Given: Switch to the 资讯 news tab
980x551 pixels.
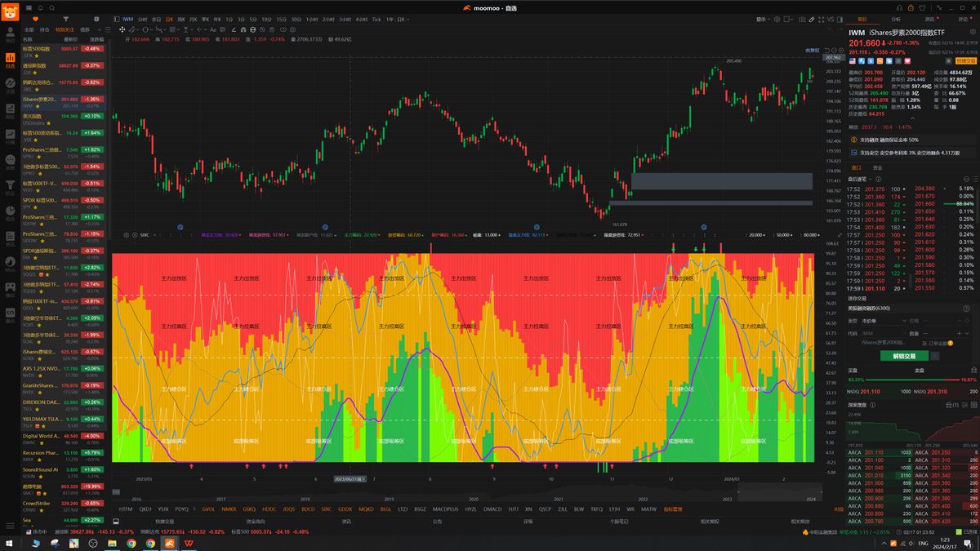Looking at the screenshot, I should coord(929,18).
